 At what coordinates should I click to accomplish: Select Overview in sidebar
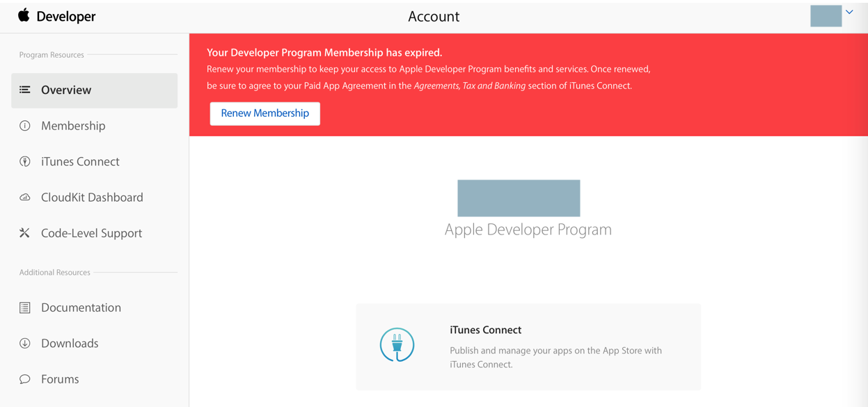[x=94, y=90]
